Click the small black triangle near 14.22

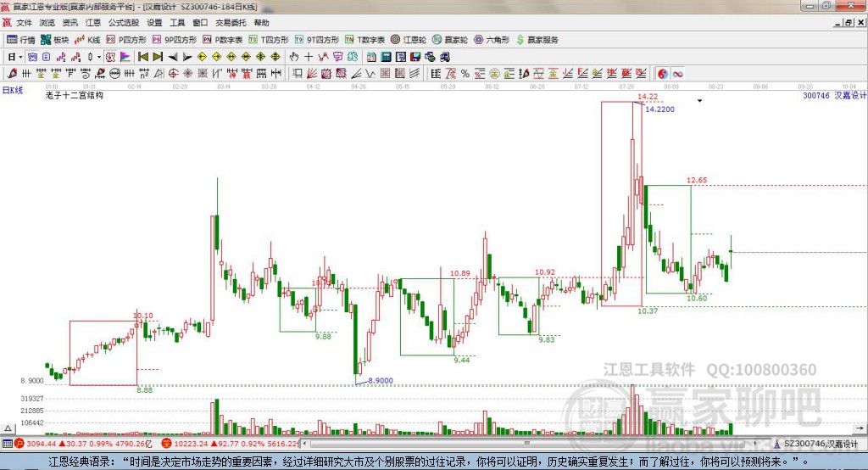[x=699, y=101]
